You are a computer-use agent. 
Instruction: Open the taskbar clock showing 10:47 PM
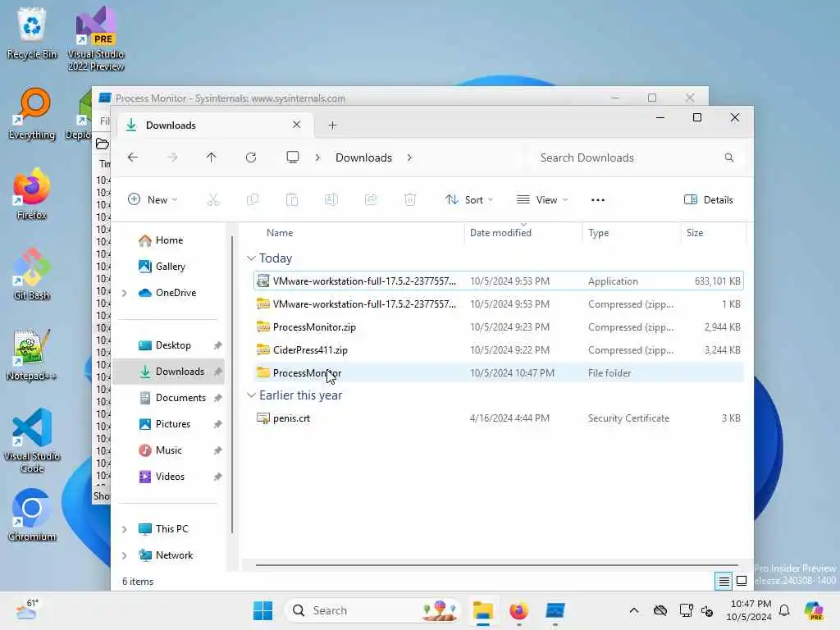pyautogui.click(x=749, y=610)
